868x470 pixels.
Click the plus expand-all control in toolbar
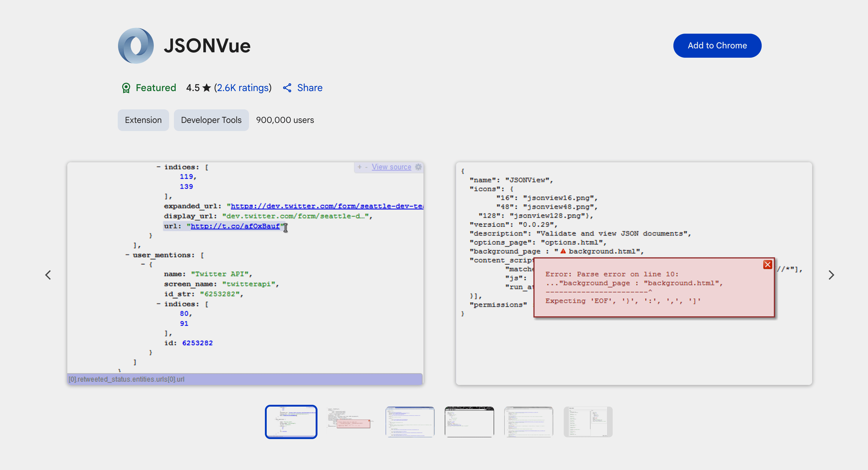point(360,167)
